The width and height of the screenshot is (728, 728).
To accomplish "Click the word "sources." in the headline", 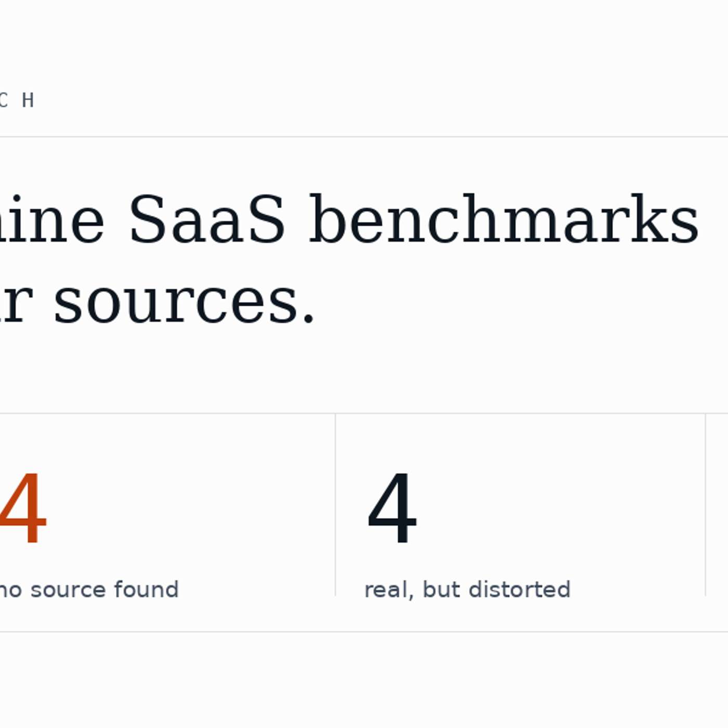I will click(185, 303).
